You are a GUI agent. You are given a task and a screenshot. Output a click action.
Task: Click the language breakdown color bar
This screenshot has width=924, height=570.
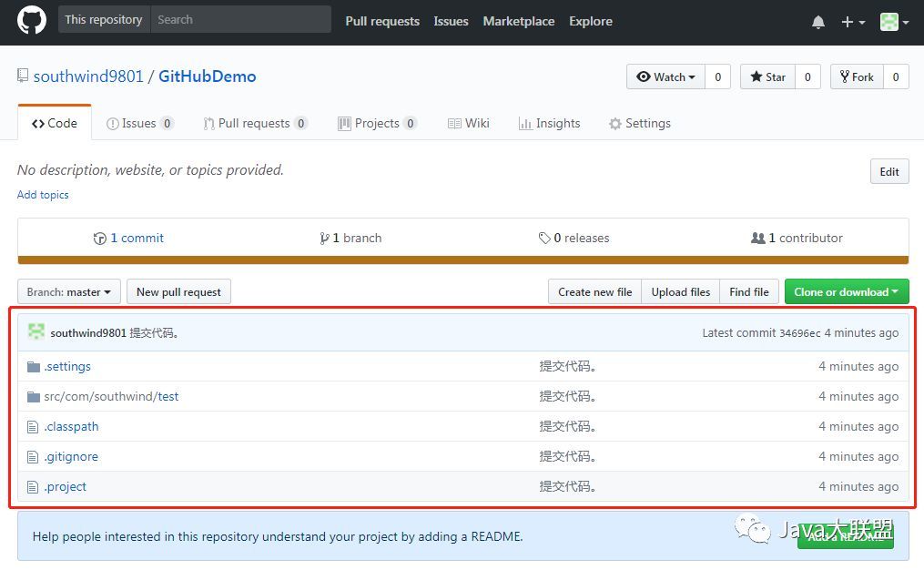(x=463, y=260)
